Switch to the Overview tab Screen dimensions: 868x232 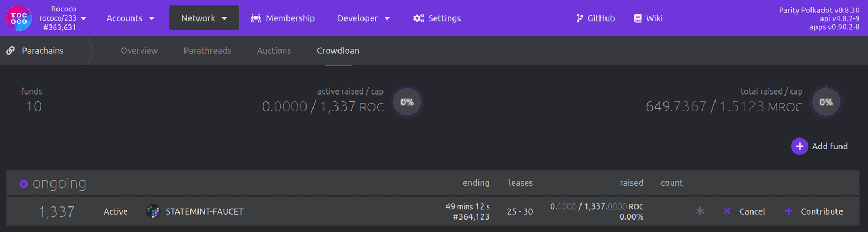[x=139, y=51]
